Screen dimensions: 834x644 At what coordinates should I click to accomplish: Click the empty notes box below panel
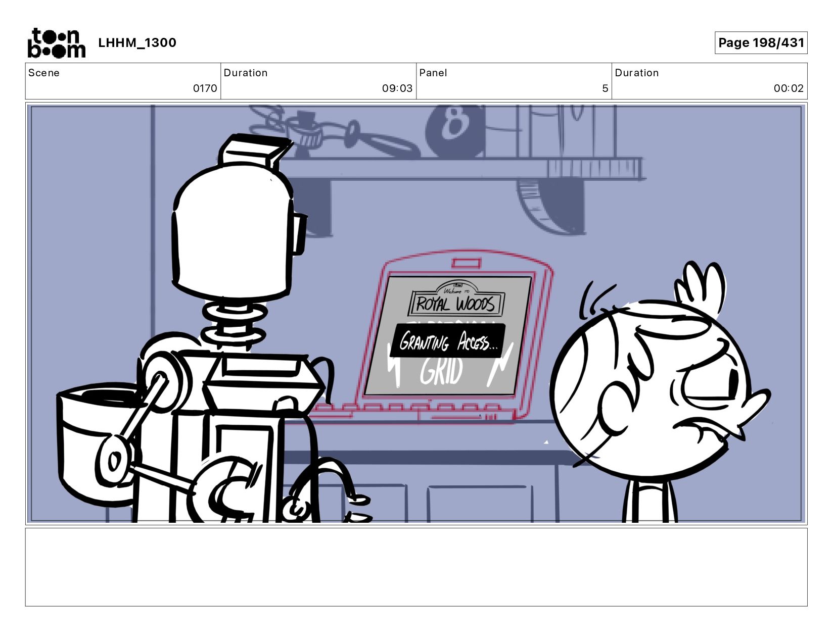416,567
